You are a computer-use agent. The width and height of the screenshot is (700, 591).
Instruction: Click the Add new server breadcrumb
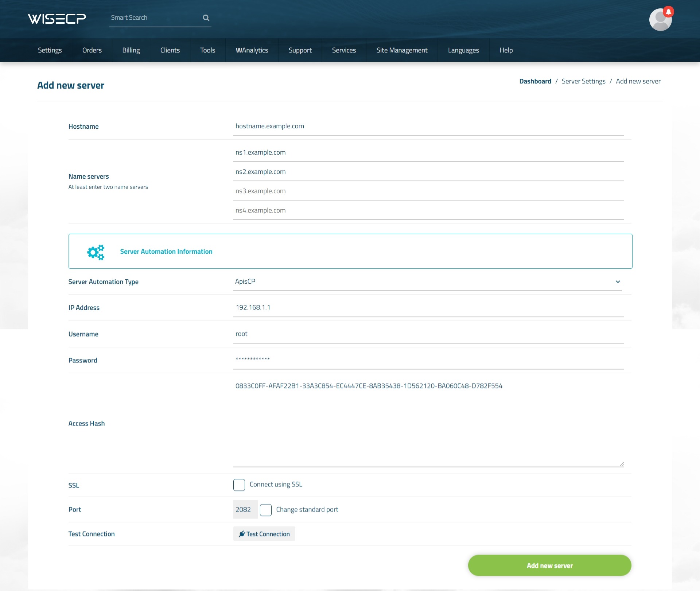pos(638,81)
